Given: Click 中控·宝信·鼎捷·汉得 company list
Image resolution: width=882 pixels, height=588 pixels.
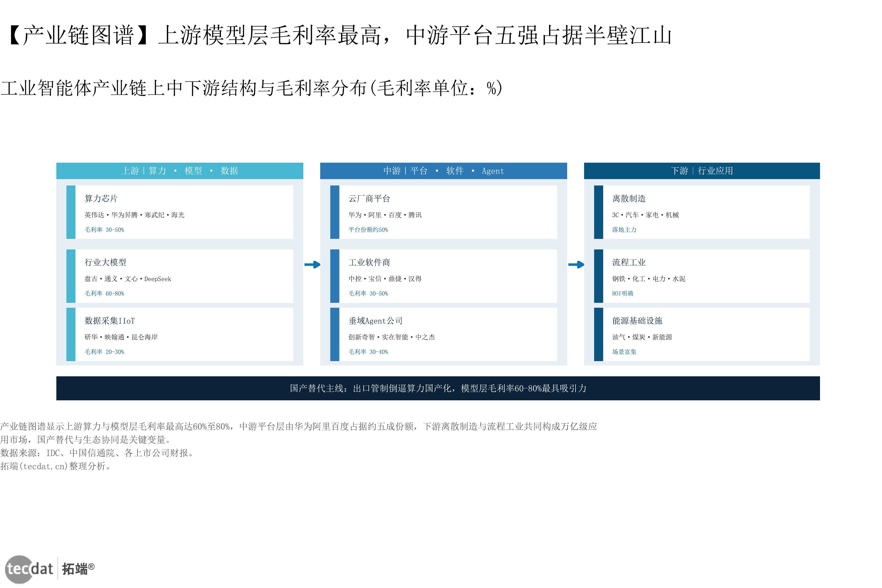Looking at the screenshot, I should [385, 279].
